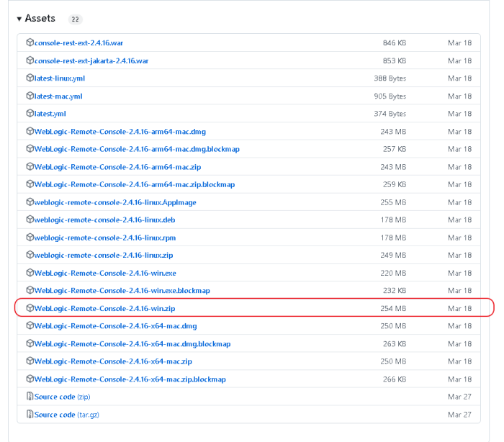The height and width of the screenshot is (442, 504).
Task: Click the 374 Bytes size value
Action: pos(390,114)
